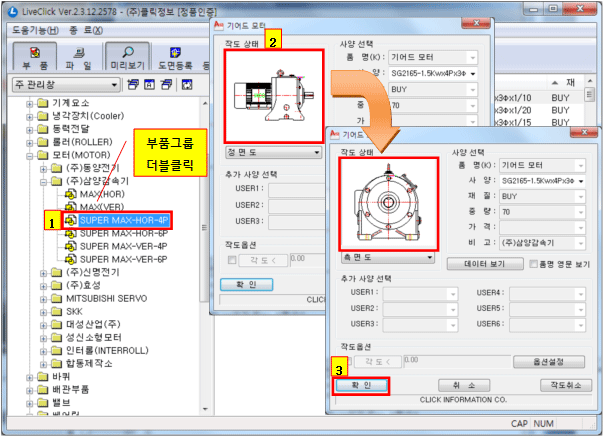This screenshot has width=603, height=436.
Task: Click fourth icon right of 주 관리창 dropdown
Action: [x=187, y=85]
